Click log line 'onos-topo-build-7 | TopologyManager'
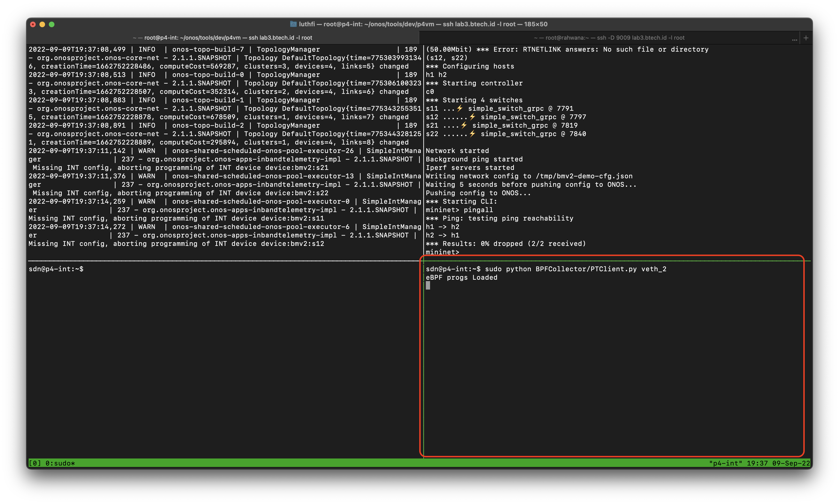The width and height of the screenshot is (839, 504). coord(223,50)
